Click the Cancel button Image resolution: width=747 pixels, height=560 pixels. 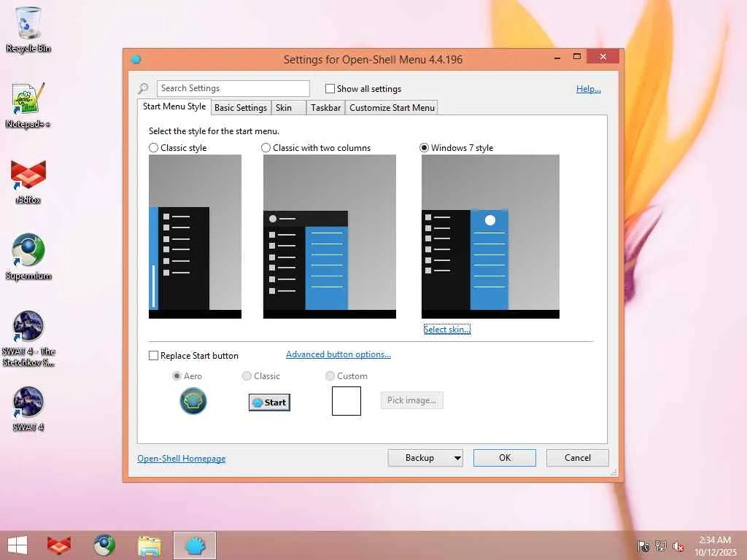(x=578, y=458)
